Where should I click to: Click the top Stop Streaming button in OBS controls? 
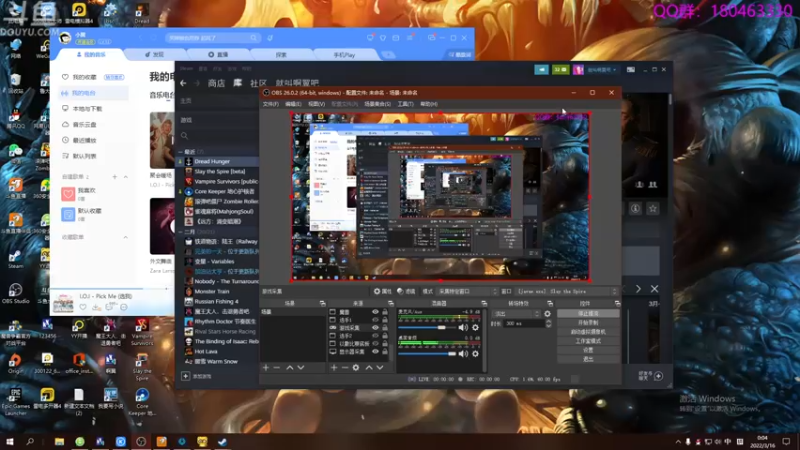coord(588,314)
